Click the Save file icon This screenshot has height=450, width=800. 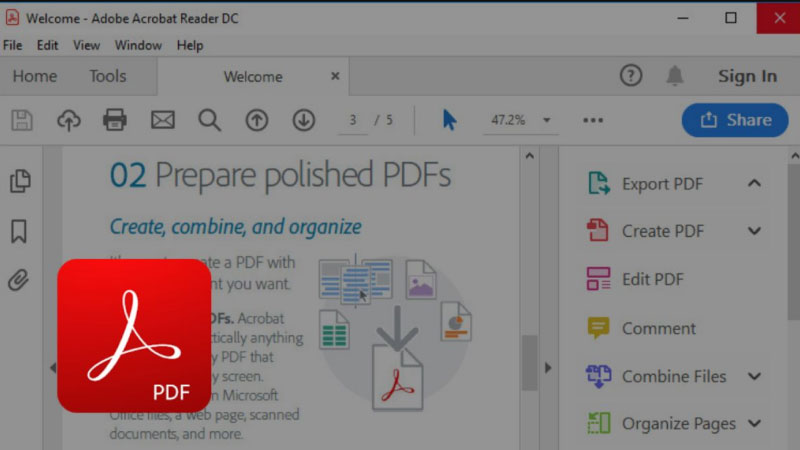click(x=22, y=120)
